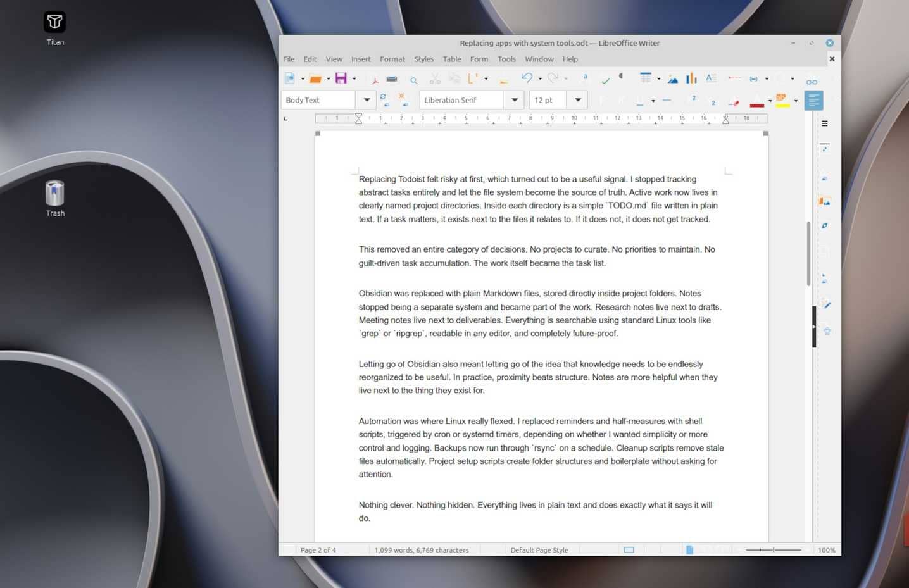Open the Edit menu
Viewport: 909px width, 588px height.
click(310, 59)
